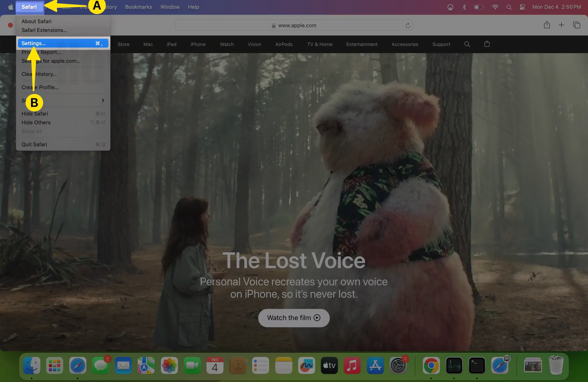Open Finder from the Dock
The width and height of the screenshot is (588, 382).
[32, 365]
